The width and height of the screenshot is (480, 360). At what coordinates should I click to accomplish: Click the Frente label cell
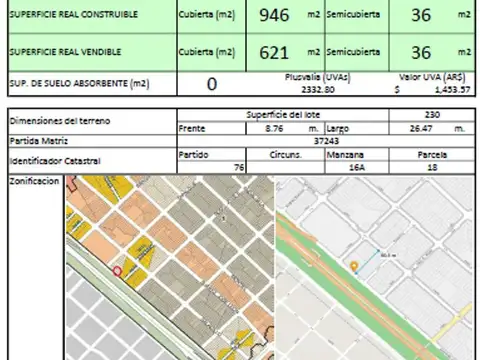211,129
